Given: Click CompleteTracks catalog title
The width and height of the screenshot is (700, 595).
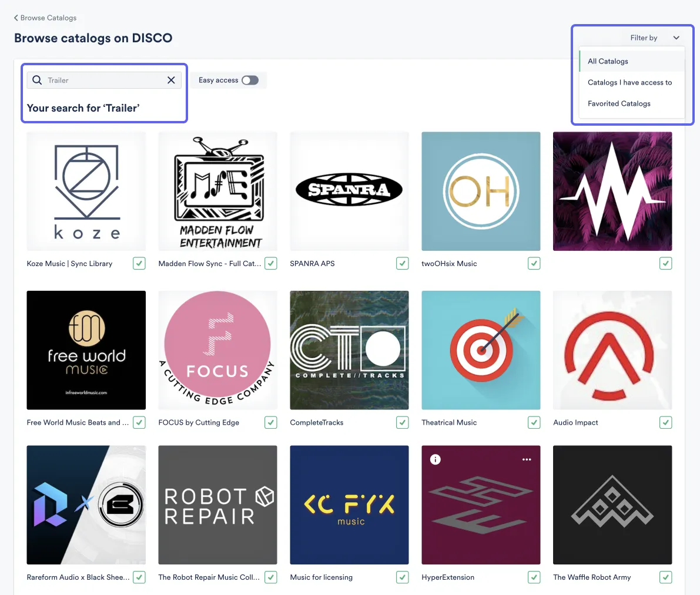Looking at the screenshot, I should click(317, 422).
